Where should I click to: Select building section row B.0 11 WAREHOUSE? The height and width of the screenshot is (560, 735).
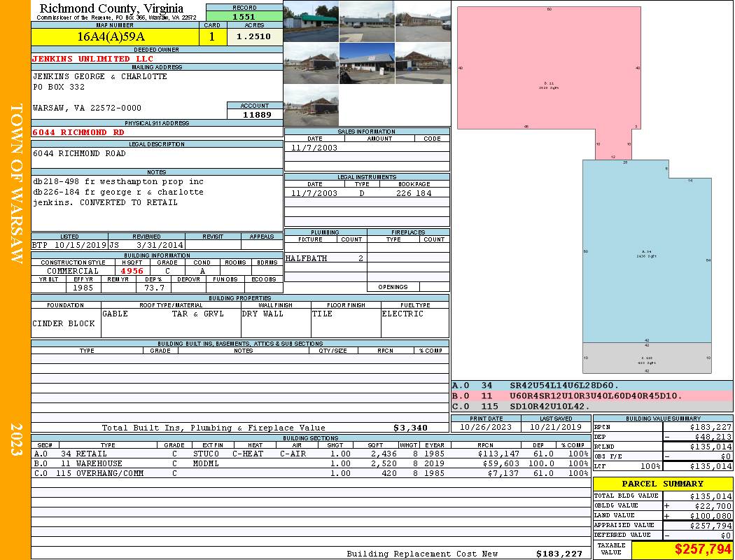pyautogui.click(x=311, y=463)
